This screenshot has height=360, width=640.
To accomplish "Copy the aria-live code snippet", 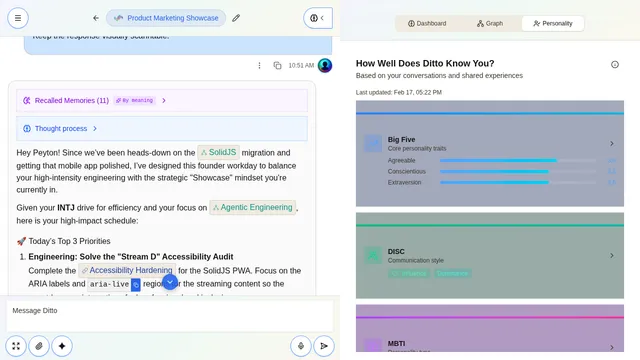I will pos(136,284).
